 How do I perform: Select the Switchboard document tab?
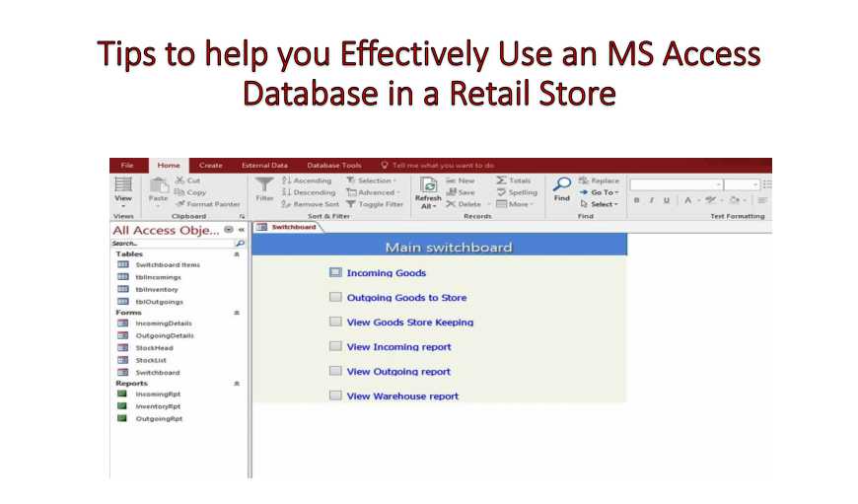coord(288,227)
